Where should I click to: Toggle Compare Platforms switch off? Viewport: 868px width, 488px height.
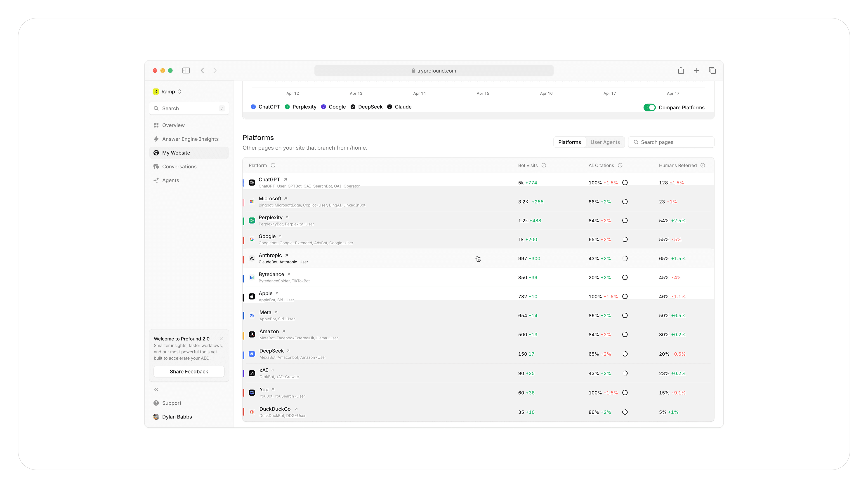pyautogui.click(x=649, y=108)
